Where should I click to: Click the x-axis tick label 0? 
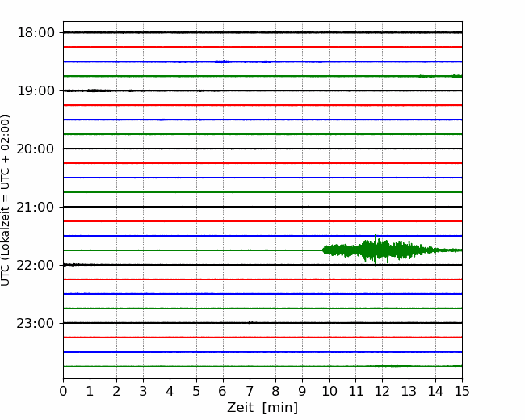pyautogui.click(x=63, y=391)
